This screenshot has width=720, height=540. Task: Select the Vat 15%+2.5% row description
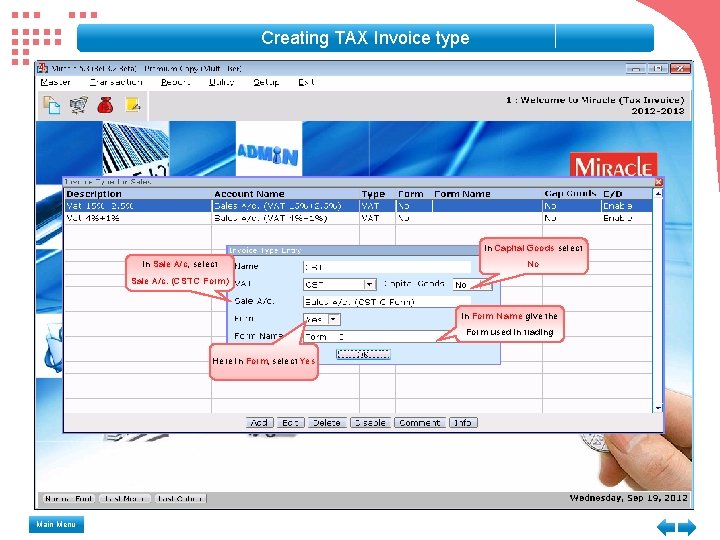tap(138, 206)
